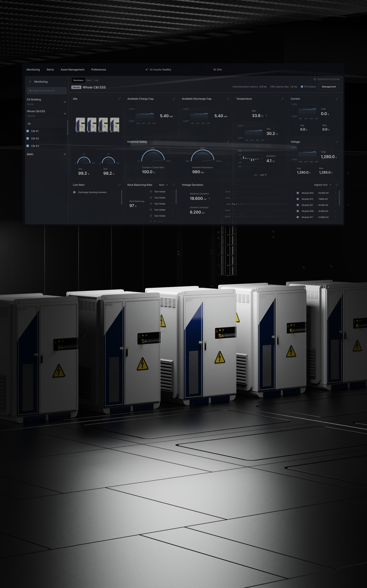The image size is (367, 588).
Task: Click the alert icon beside Module #21
Action: [297, 205]
